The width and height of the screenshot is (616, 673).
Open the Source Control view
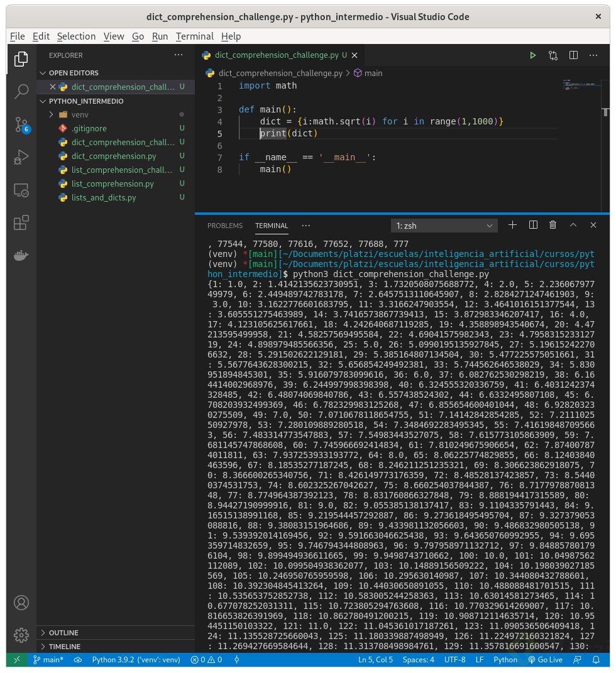[x=21, y=124]
